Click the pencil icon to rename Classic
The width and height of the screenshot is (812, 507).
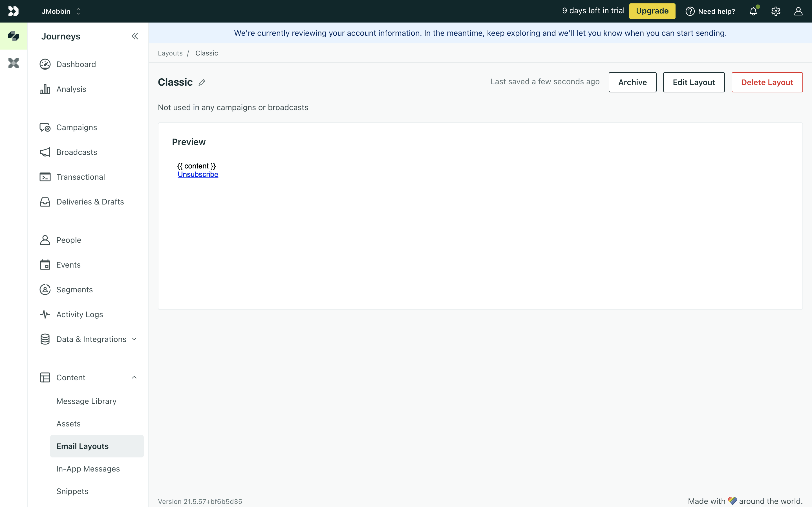[202, 83]
